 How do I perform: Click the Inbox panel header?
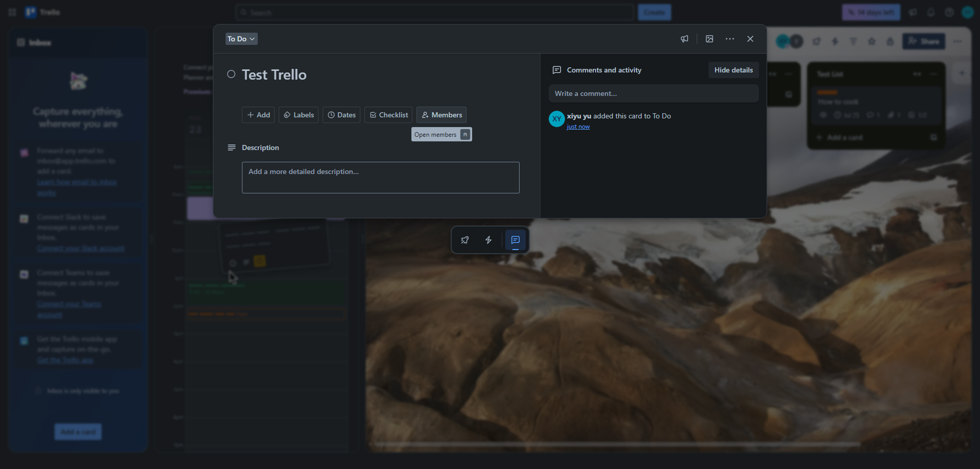coord(78,42)
